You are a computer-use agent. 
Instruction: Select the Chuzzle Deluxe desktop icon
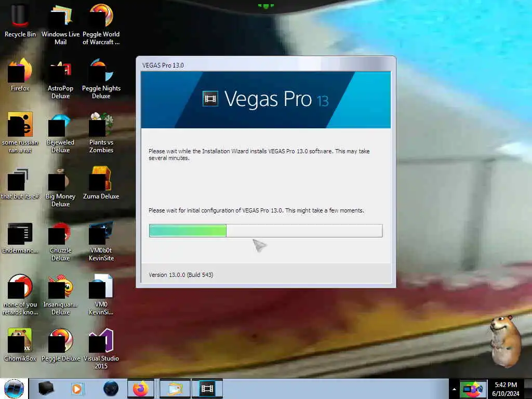tap(60, 241)
